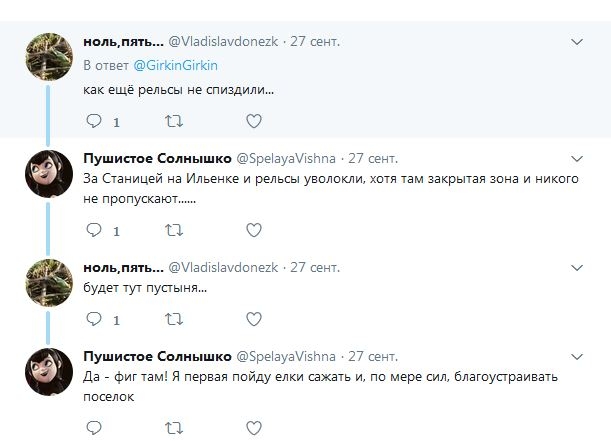
Task: Reply to the first tweet about рельсы
Action: pos(95,122)
